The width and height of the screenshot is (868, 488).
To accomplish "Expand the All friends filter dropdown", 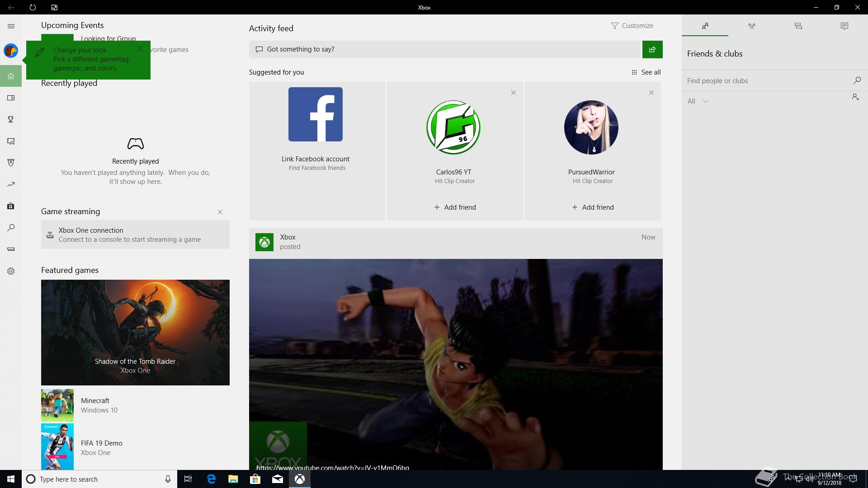I will click(x=698, y=101).
